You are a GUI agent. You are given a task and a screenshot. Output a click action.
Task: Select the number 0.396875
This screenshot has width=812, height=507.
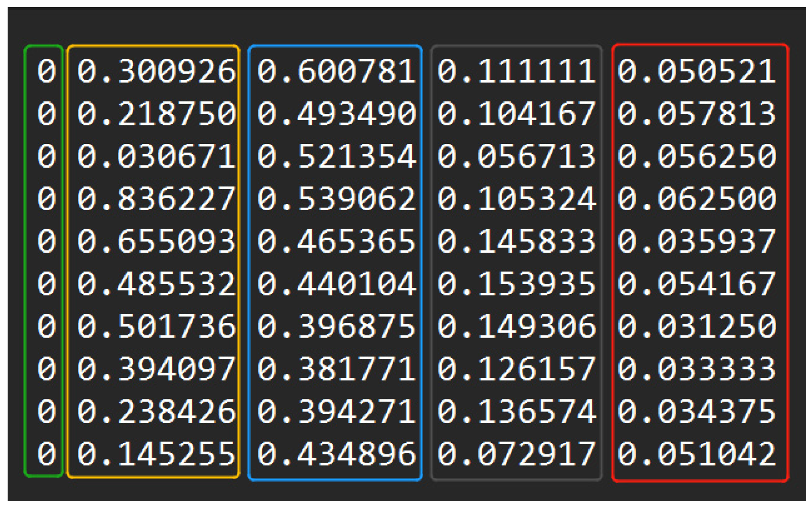pos(336,326)
